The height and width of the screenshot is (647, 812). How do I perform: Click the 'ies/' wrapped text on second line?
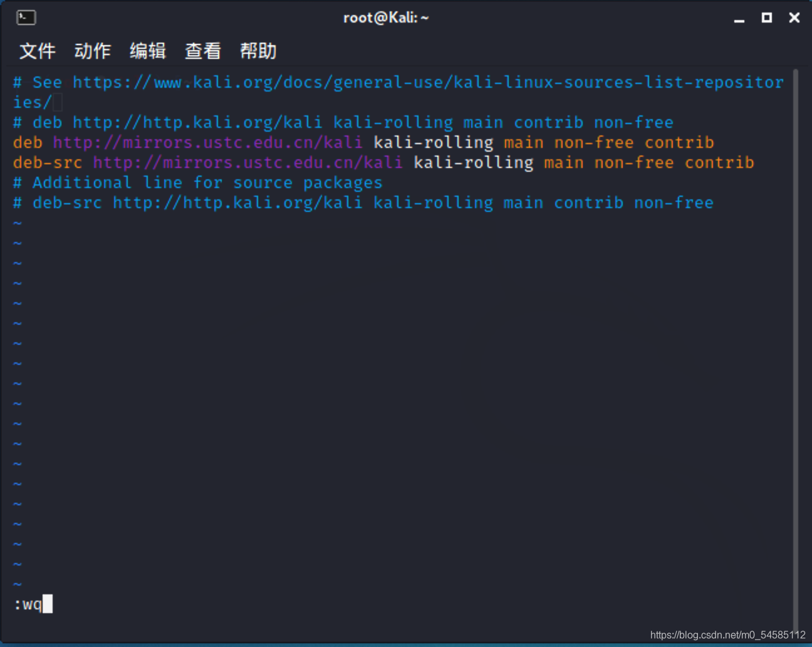click(x=33, y=102)
